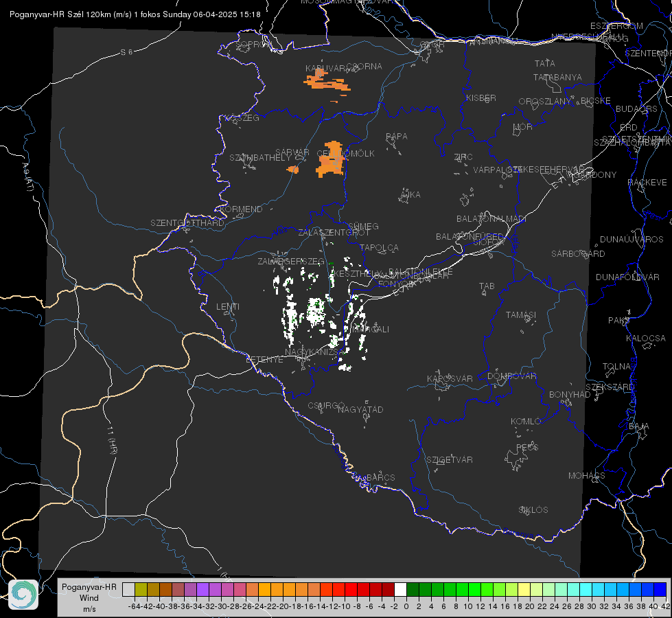
Task: Click the 'TATABÁNYA' city label
Action: 557,77
